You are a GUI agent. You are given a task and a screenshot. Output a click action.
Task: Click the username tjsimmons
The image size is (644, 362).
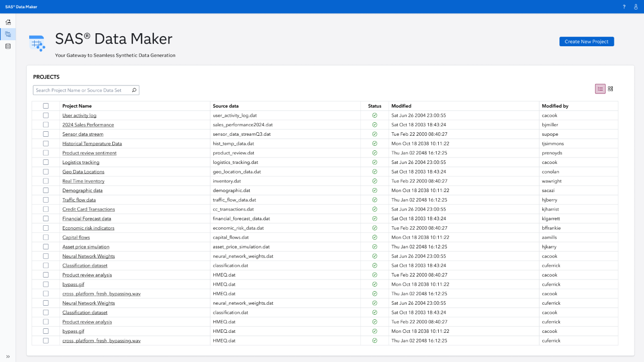[553, 144]
